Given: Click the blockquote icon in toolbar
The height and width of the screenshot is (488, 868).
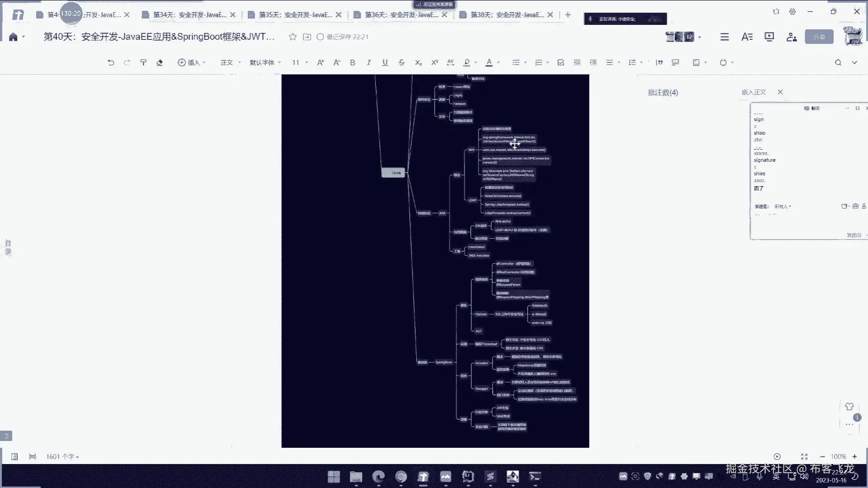Looking at the screenshot, I should coord(659,63).
